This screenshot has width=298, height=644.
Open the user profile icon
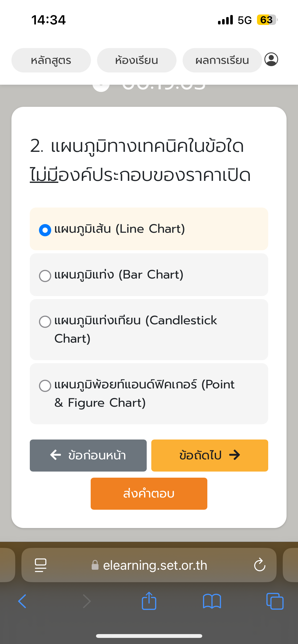(x=271, y=60)
